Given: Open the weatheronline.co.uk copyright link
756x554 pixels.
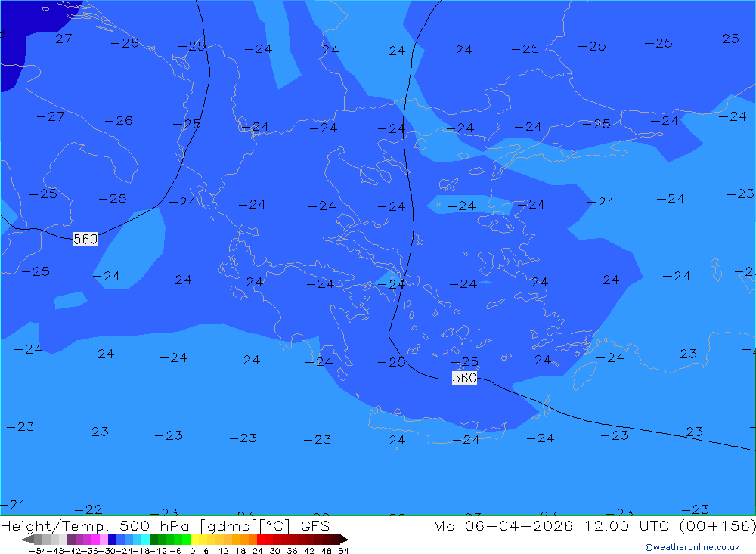Looking at the screenshot, I should (x=692, y=547).
